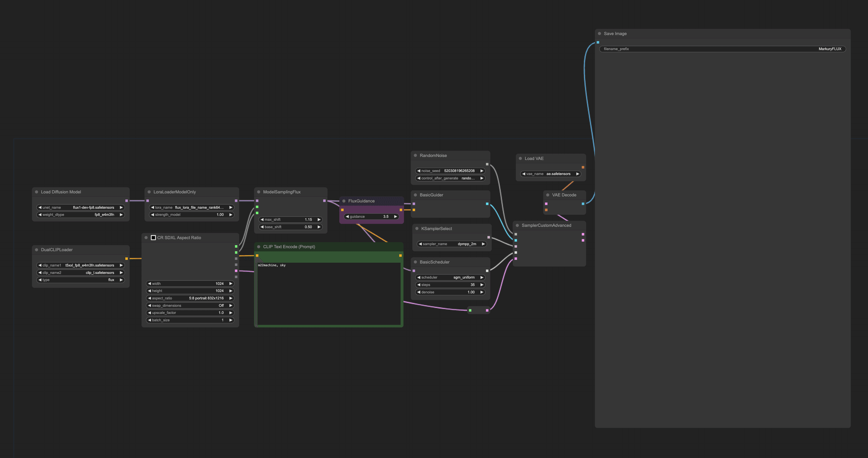Open the clip_name1 t5xxl dropdown

(x=80, y=265)
